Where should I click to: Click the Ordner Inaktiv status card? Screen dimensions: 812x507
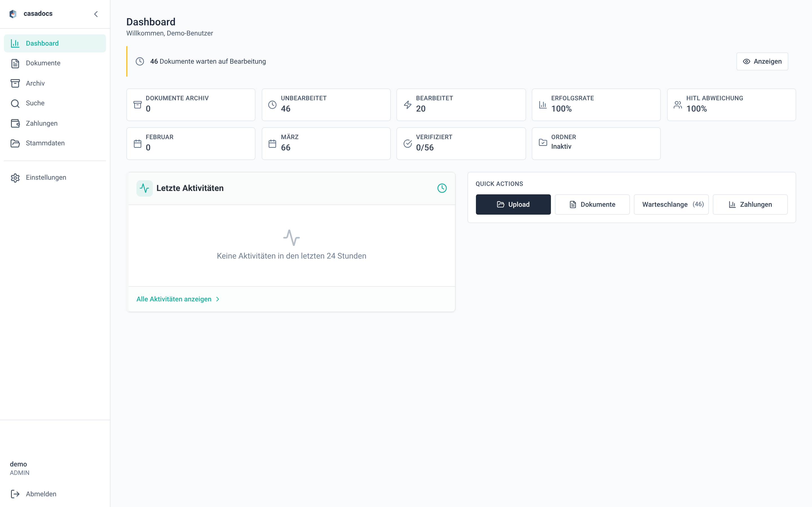[x=596, y=143]
